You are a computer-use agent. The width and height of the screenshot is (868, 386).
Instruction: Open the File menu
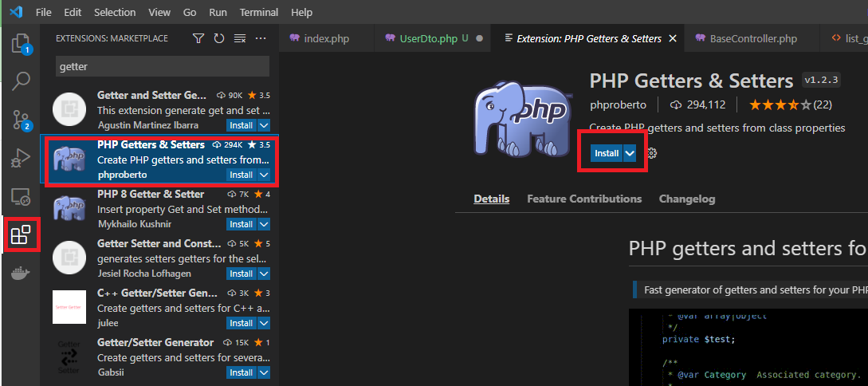coord(44,12)
